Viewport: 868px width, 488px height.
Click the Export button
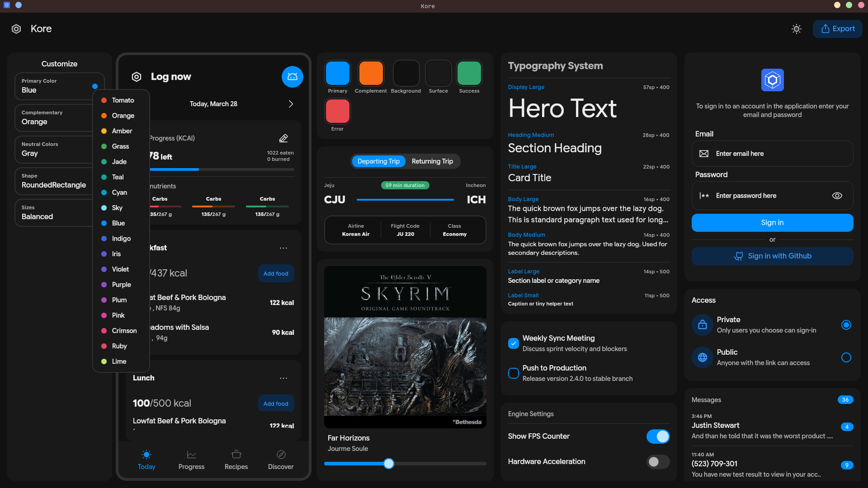pyautogui.click(x=838, y=29)
